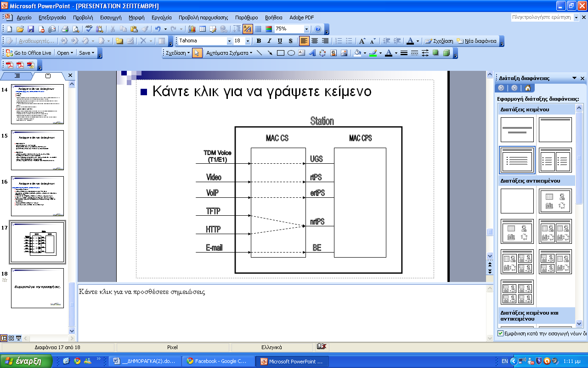Select the Oval shape tool
This screenshot has width=588, height=368.
pyautogui.click(x=291, y=53)
